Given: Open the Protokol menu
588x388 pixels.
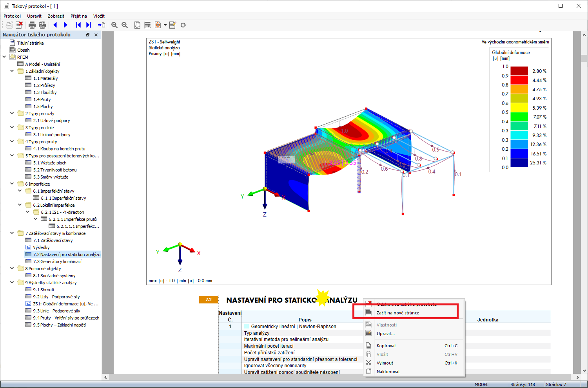Looking at the screenshot, I should tap(12, 16).
